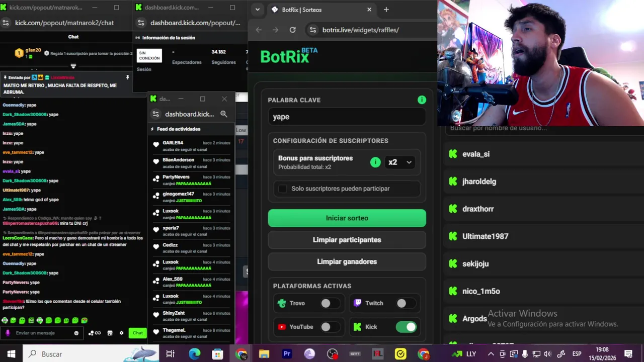Viewport: 644px width, 362px height.
Task: Go back in the BotRix browser window
Action: (259, 30)
